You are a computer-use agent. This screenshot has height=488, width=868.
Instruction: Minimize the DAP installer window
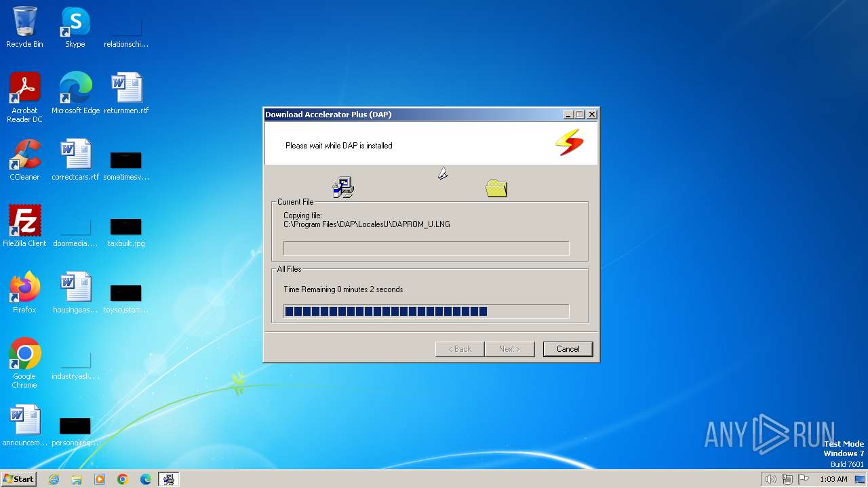(568, 115)
